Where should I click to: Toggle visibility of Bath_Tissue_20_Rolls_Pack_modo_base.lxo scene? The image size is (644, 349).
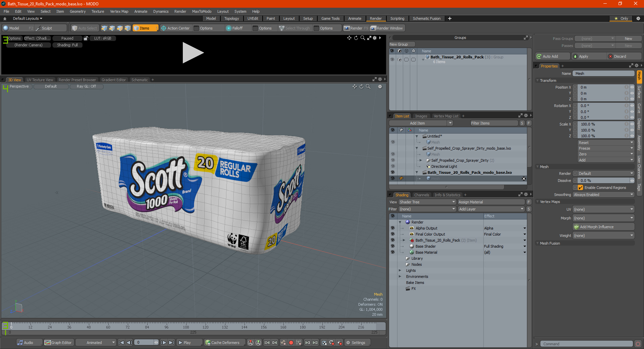click(x=392, y=172)
